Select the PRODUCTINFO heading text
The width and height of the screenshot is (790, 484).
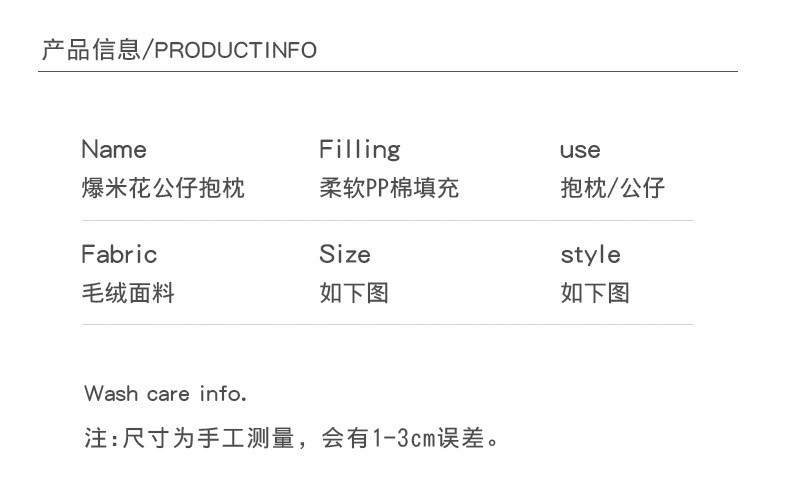click(x=235, y=51)
